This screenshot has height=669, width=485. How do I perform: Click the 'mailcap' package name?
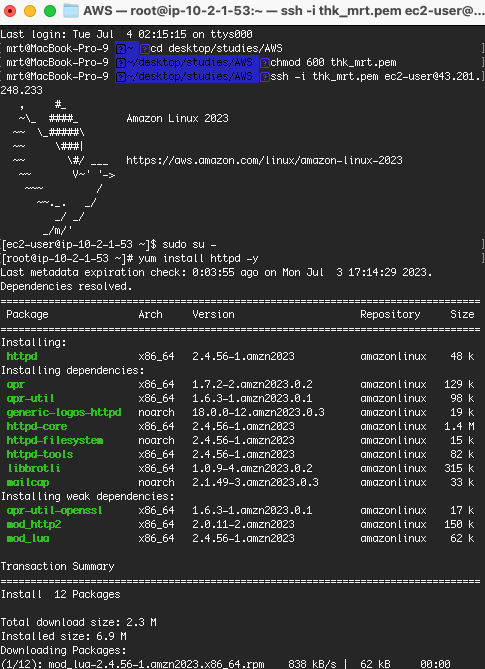28,483
